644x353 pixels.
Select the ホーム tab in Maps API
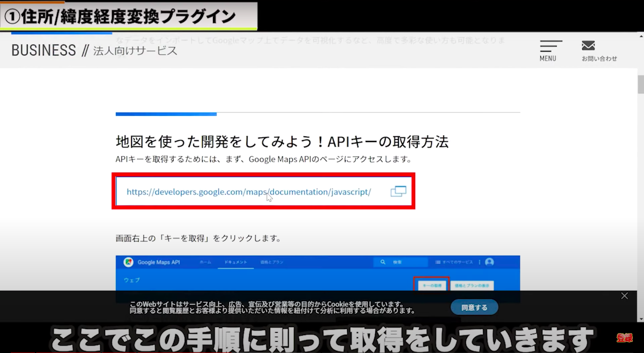(205, 262)
